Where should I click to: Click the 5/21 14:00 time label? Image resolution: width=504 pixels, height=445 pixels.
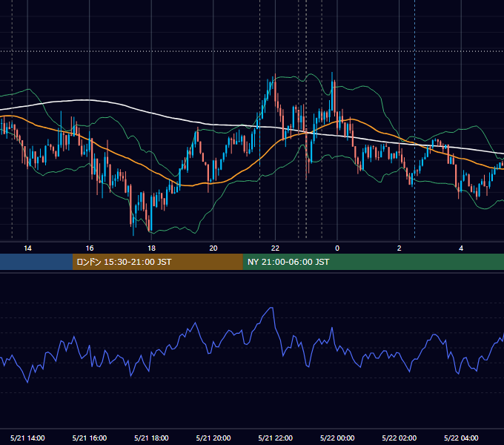click(27, 438)
